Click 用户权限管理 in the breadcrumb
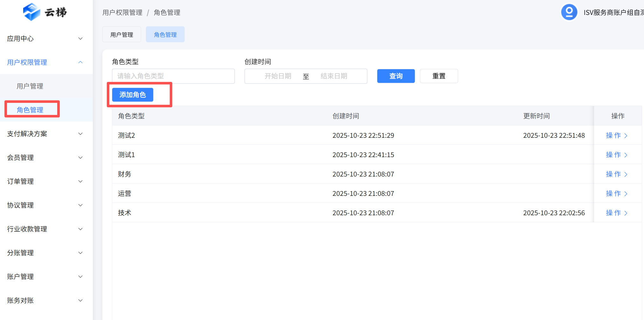Screen dimensions: 644x320 click(122, 13)
